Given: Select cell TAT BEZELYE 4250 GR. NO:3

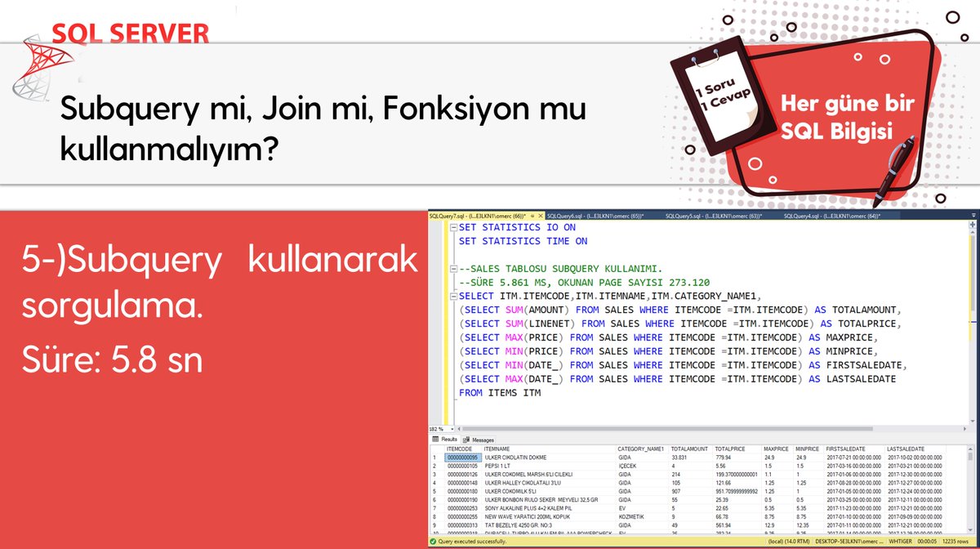Looking at the screenshot, I should pos(550,525).
